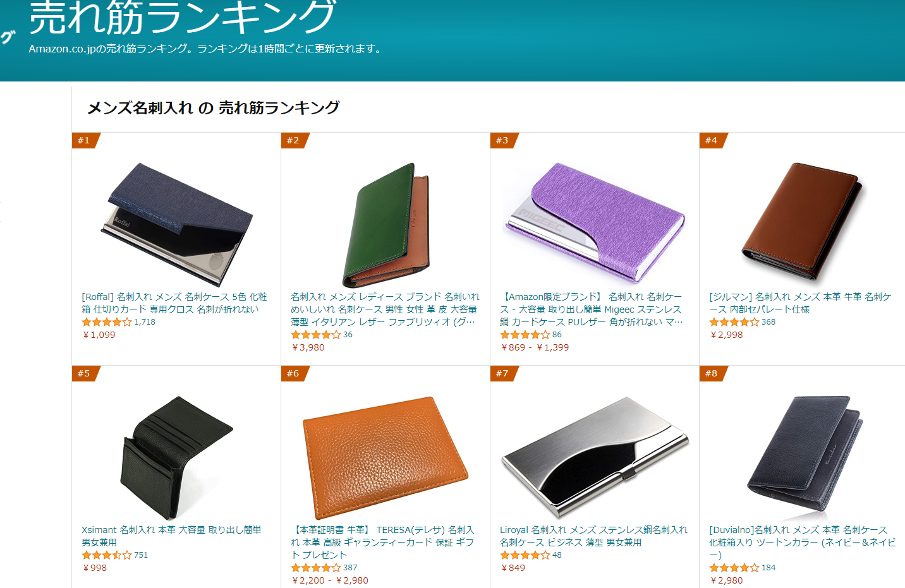Open the green leather card holder image

pyautogui.click(x=386, y=225)
